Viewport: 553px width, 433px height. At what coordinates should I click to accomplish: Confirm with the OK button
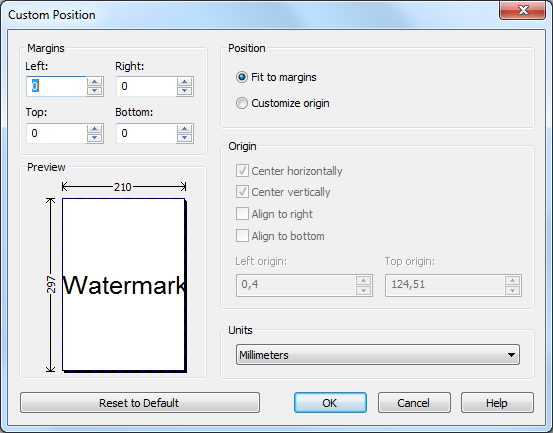330,403
